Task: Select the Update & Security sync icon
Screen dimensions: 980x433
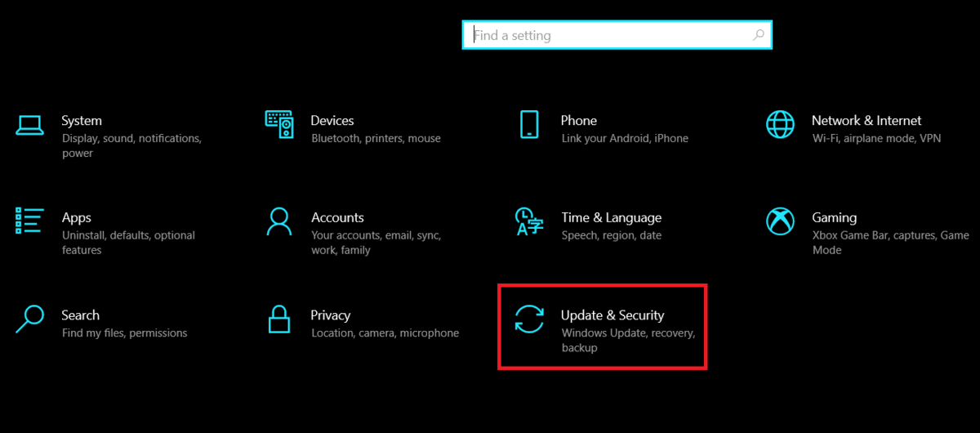Action: tap(529, 319)
